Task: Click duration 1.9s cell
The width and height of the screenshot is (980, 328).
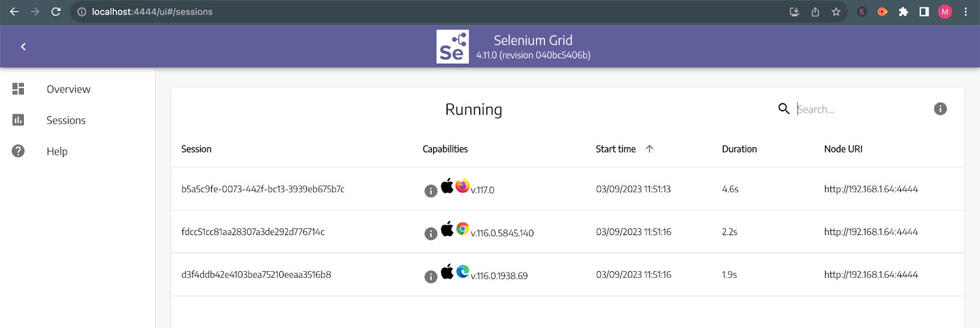Action: click(x=729, y=275)
